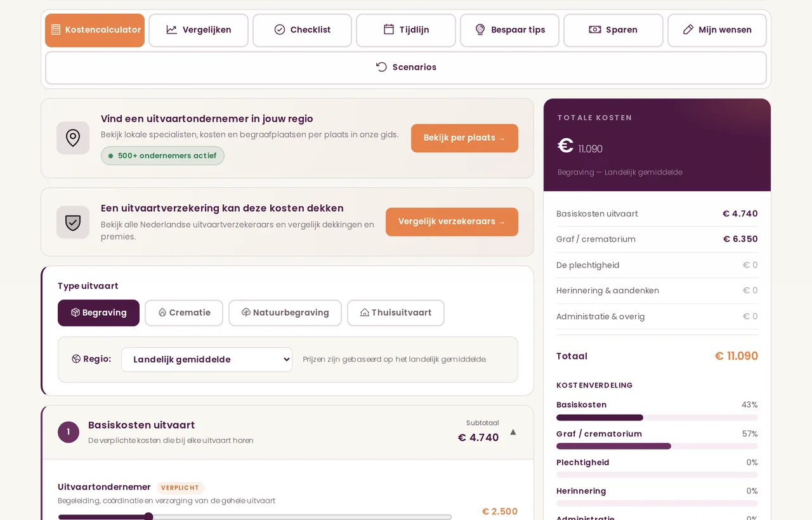812x520 pixels.
Task: Select Crematie as funeral type
Action: [x=184, y=313]
